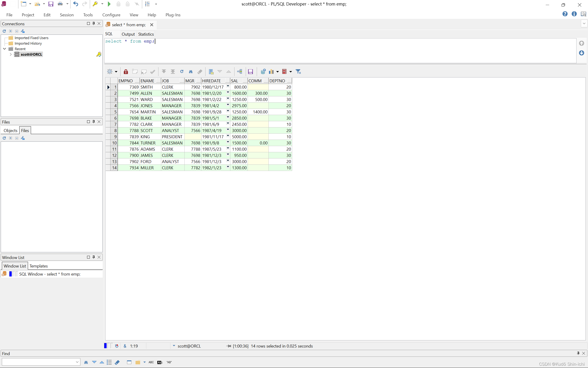The width and height of the screenshot is (588, 368).
Task: Click the Query By Example tree icon
Action: tap(240, 72)
